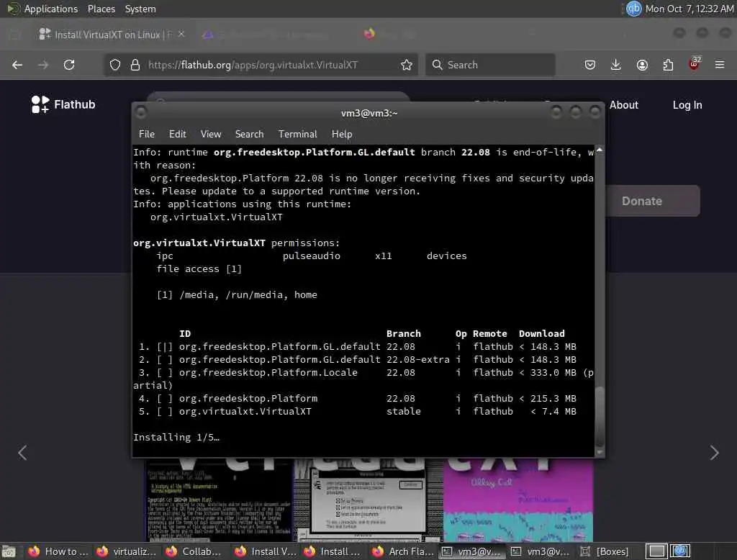Go back in Firefox browser history
Screen dimensions: 737x560
click(x=17, y=65)
